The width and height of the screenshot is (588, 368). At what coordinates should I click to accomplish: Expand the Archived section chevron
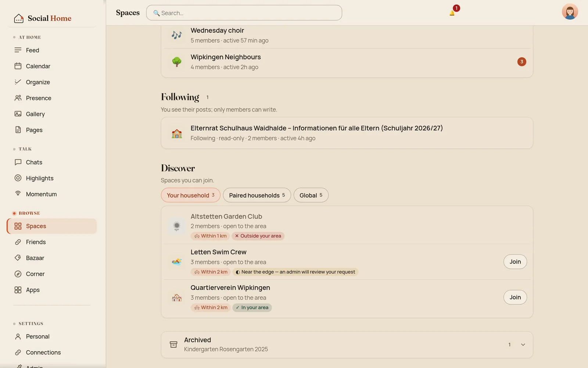pos(523,345)
